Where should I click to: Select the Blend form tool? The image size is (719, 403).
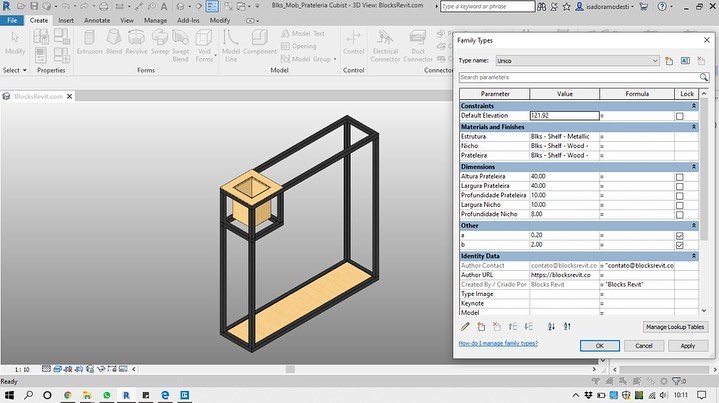[114, 42]
